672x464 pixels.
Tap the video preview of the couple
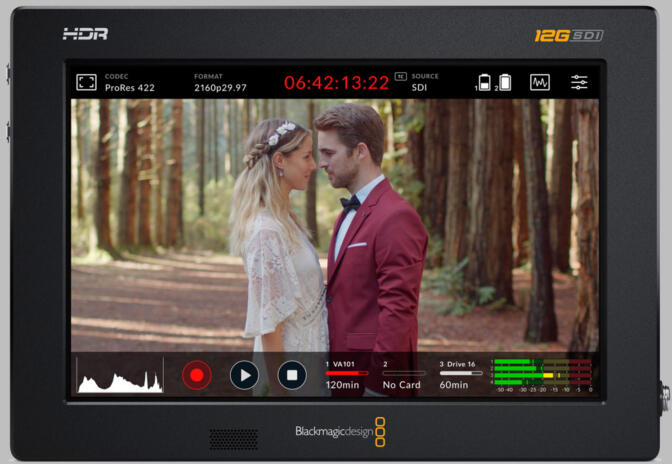point(334,225)
